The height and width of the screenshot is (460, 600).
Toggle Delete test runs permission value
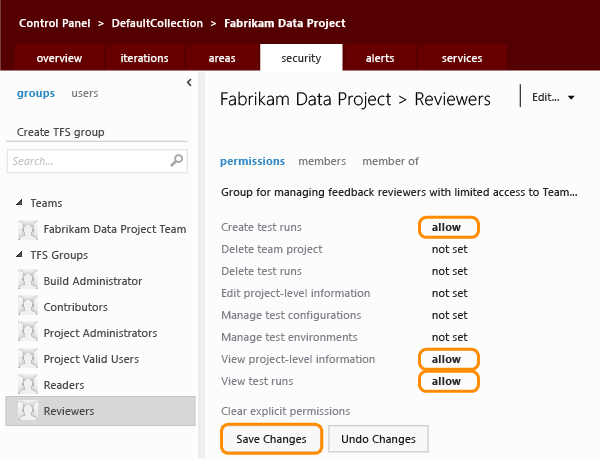tap(450, 271)
